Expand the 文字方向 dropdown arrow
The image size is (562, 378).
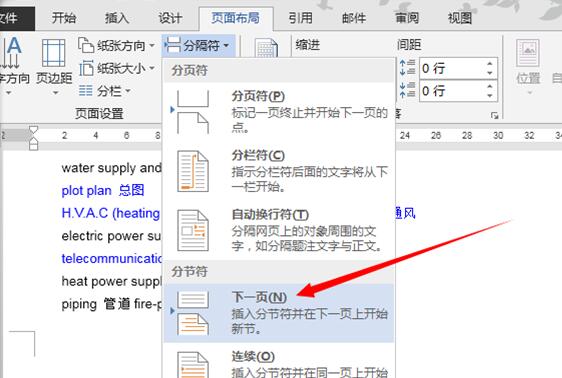coord(8,93)
